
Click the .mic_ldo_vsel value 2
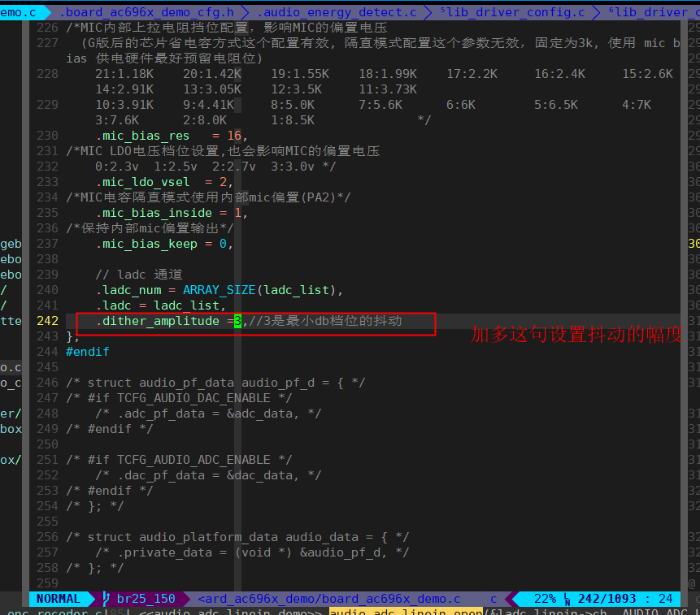coord(224,182)
